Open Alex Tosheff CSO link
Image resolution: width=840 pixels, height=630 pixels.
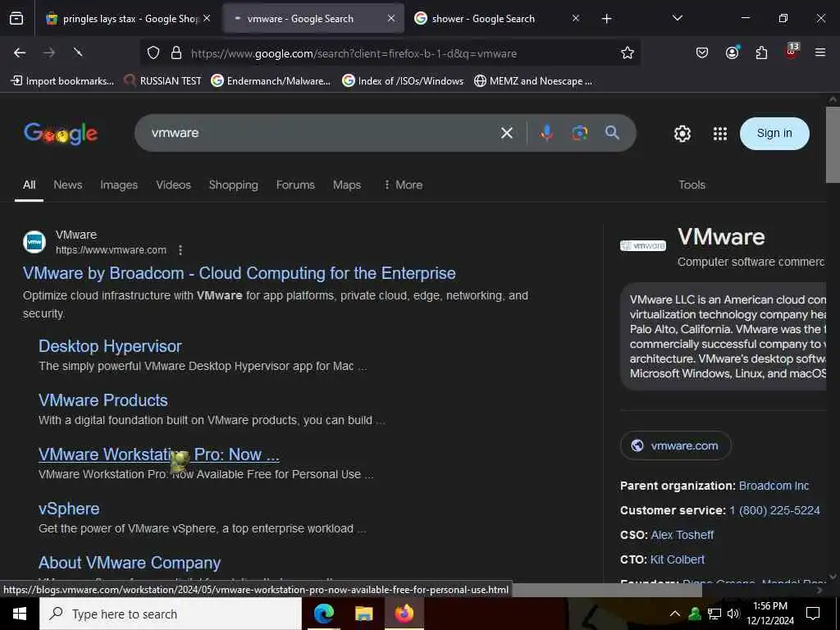(x=682, y=535)
